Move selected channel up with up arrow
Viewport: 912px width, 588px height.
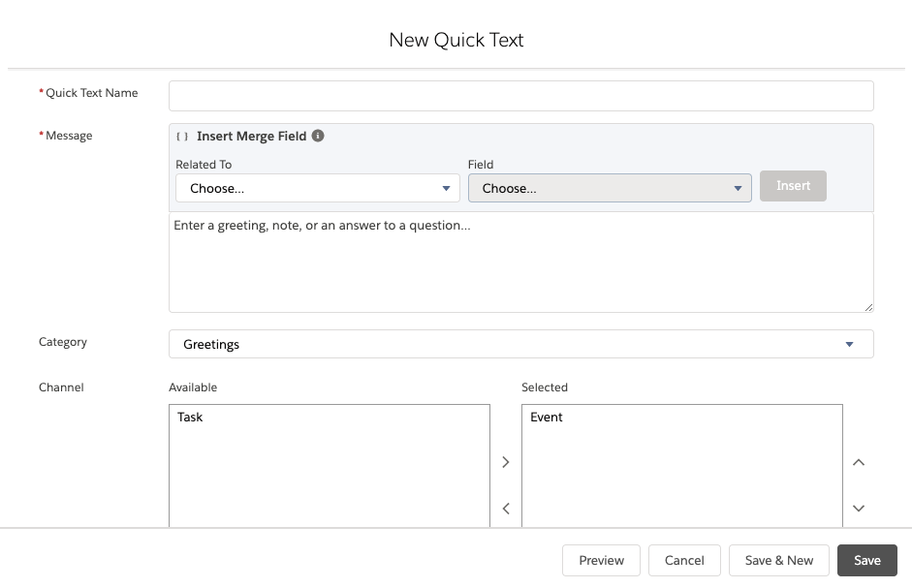pyautogui.click(x=858, y=462)
